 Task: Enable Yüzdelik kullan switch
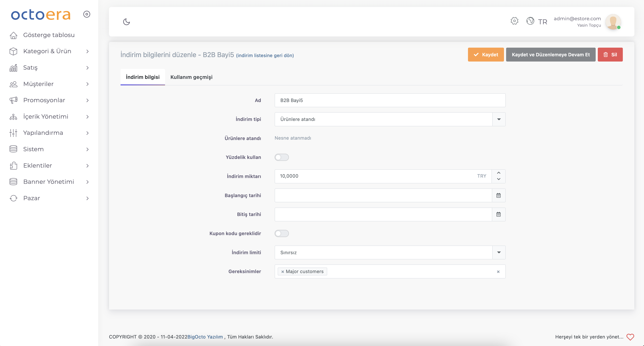tap(282, 157)
